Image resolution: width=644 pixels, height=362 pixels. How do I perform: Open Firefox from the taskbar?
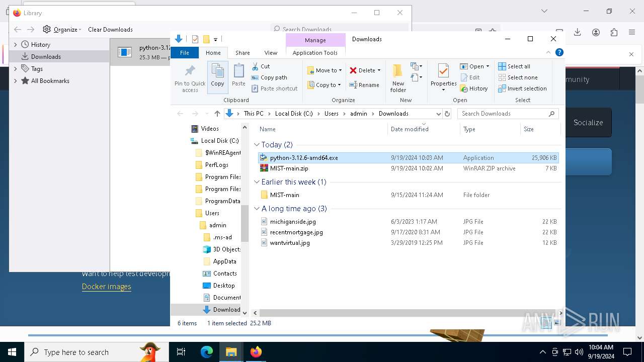coord(256,352)
